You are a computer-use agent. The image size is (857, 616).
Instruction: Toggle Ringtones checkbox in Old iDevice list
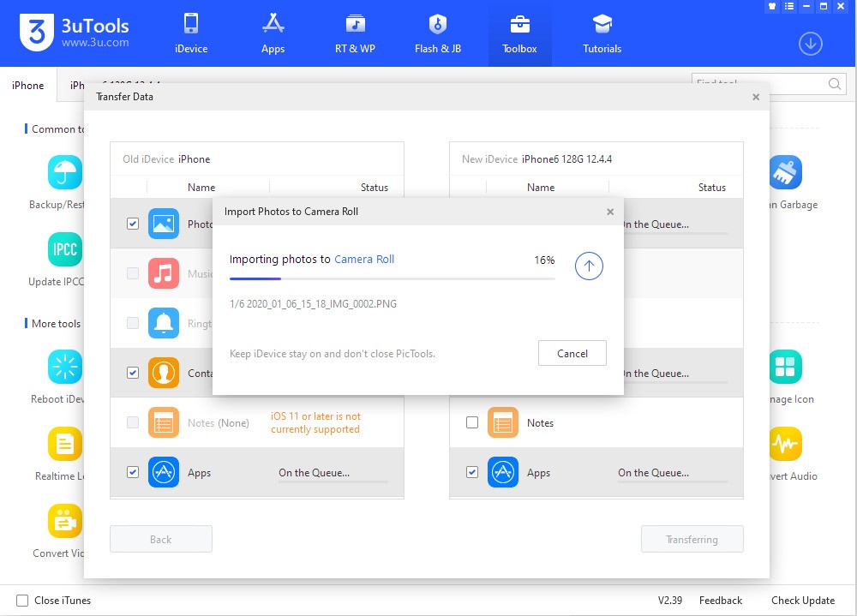coord(133,323)
